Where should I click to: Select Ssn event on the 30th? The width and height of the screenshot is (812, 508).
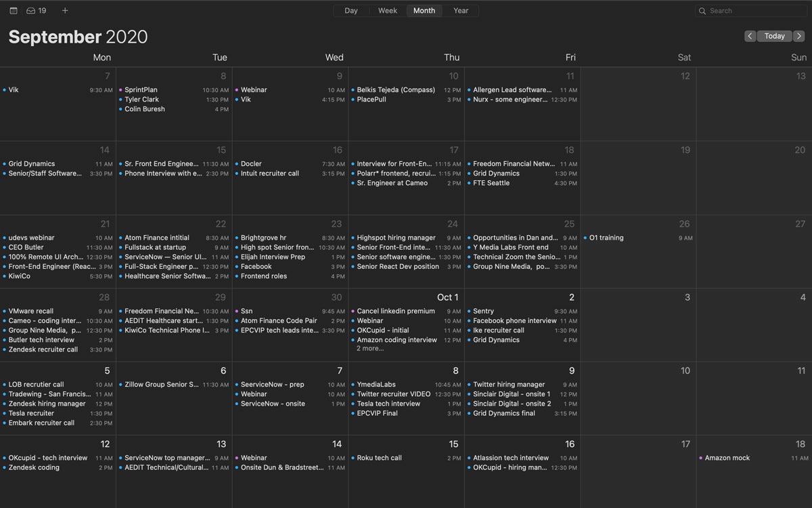(x=290, y=312)
